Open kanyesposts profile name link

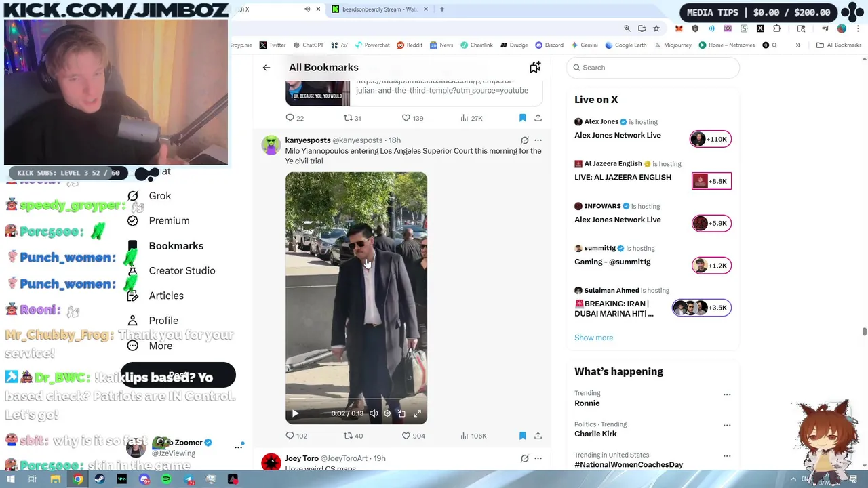point(308,140)
